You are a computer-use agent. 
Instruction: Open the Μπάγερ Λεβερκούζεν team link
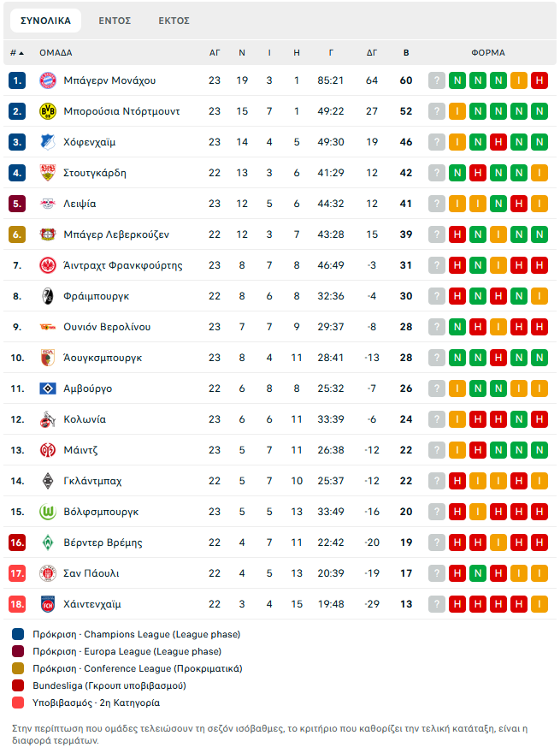[116, 234]
